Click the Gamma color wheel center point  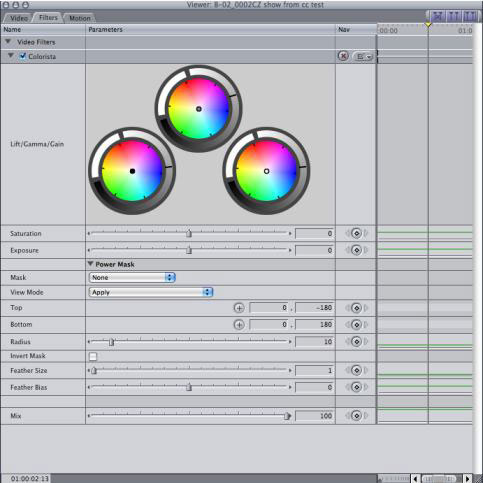click(199, 109)
